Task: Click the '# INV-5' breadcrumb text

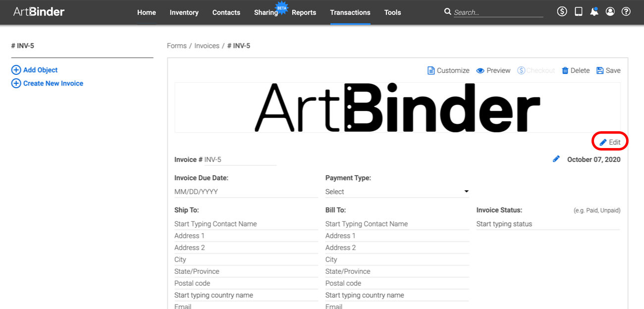Action: (x=239, y=46)
